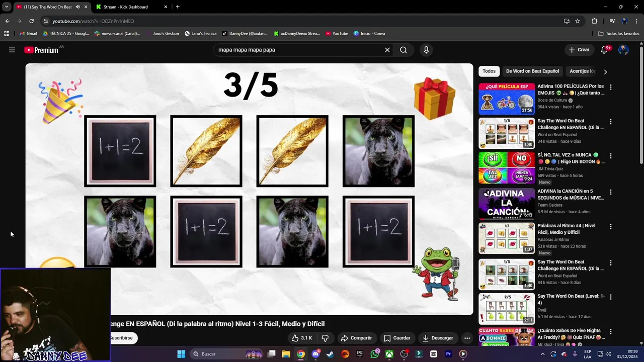Show hidden system tray icons

point(542,354)
